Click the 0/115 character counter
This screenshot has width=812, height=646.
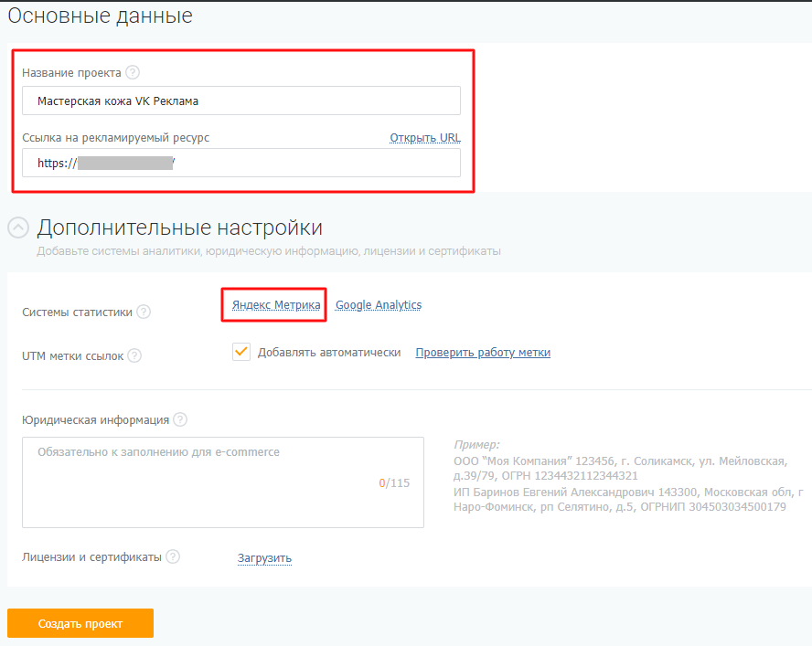point(394,483)
